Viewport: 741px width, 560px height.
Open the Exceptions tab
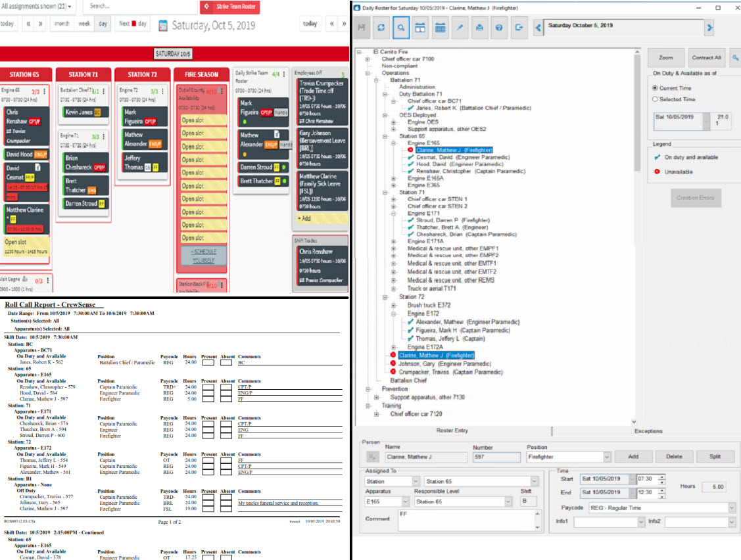[648, 431]
